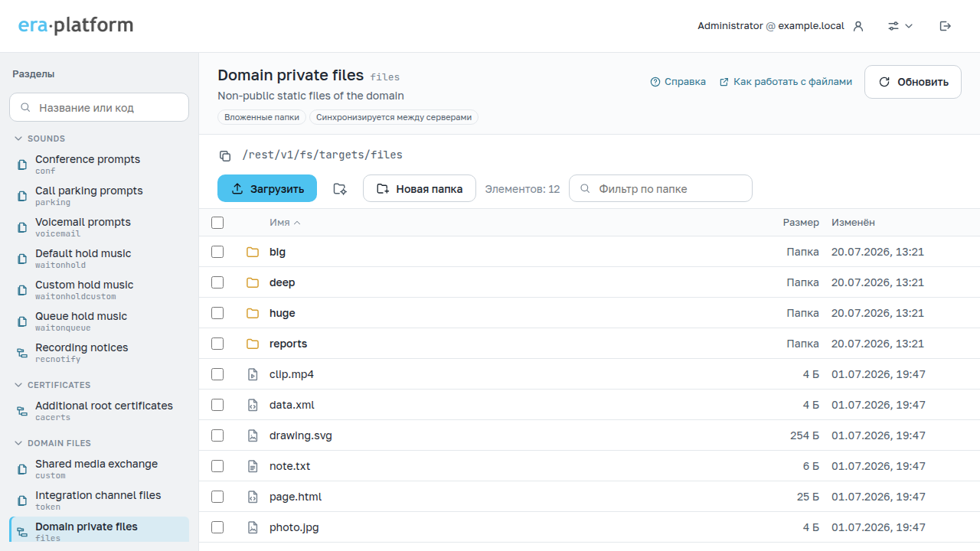Click the folder icon for huge
Screen dimensions: 980x551
(253, 313)
